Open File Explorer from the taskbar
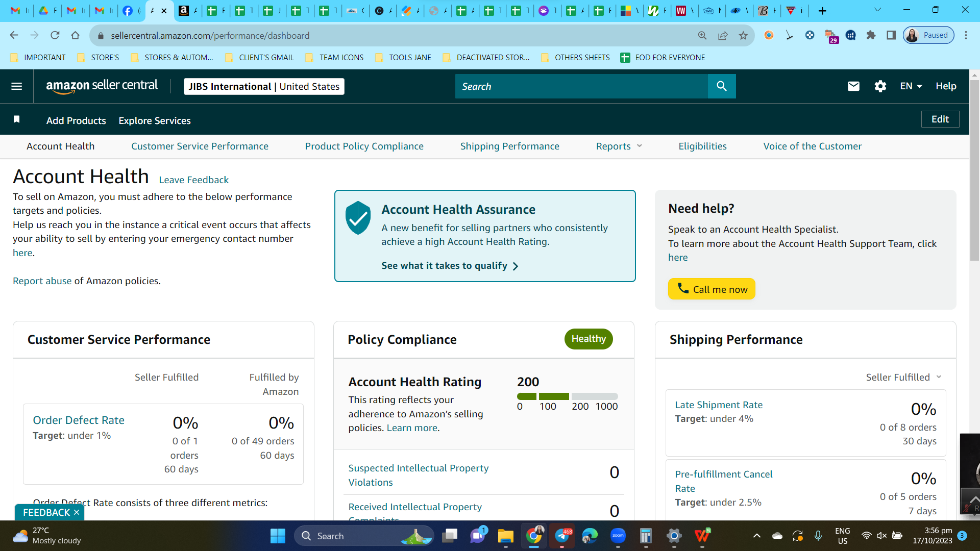This screenshot has width=980, height=551. [x=506, y=536]
